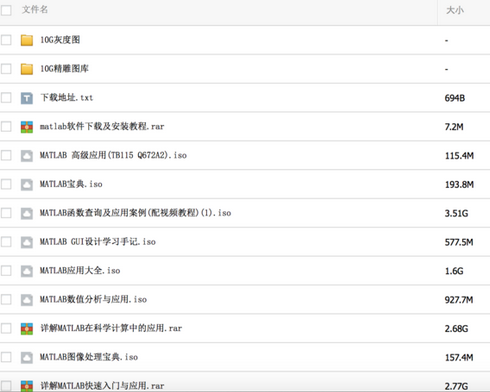Open the 10G精雕图库 folder name

coord(64,69)
